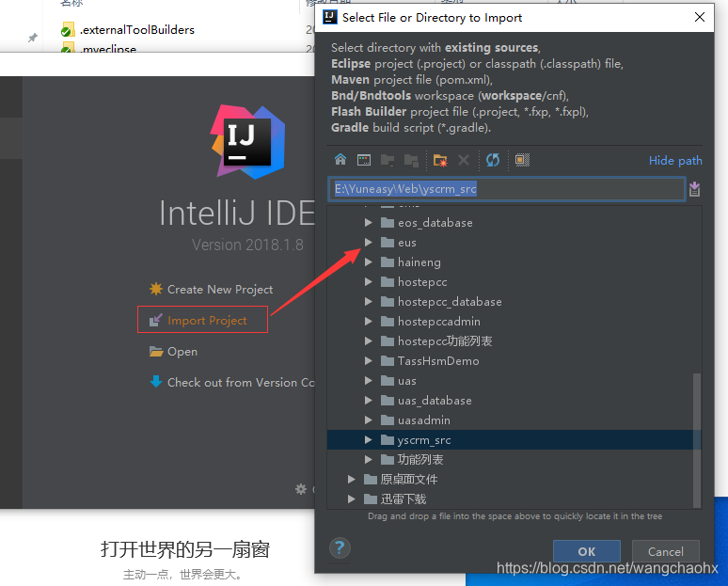This screenshot has height=586, width=728.
Task: Expand the 迅雷下载 folder
Action: point(352,499)
